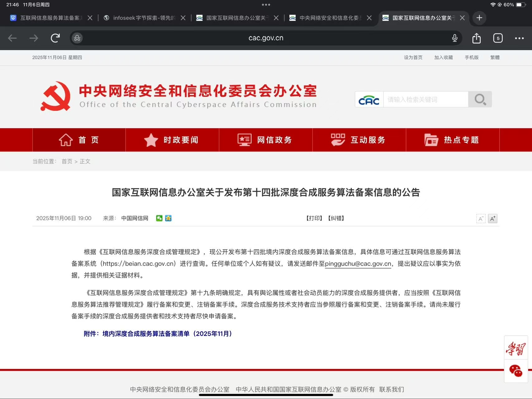This screenshot has height=399, width=532.
Task: Increase article font size
Action: pyautogui.click(x=492, y=219)
